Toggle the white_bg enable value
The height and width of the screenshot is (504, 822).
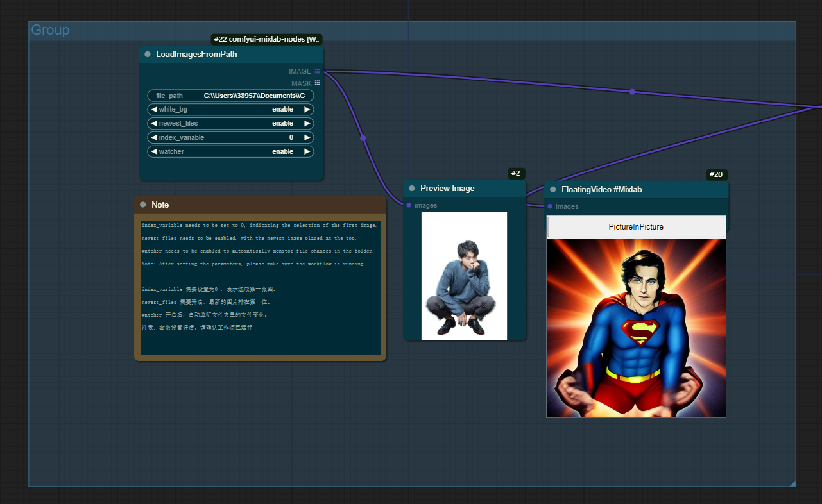tap(282, 110)
